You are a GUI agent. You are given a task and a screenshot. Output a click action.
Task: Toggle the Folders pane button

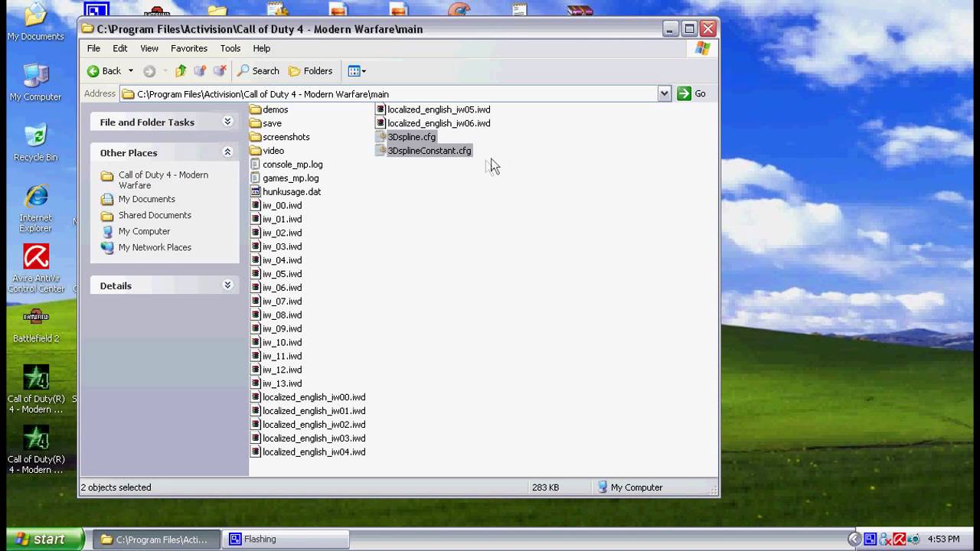coord(311,71)
